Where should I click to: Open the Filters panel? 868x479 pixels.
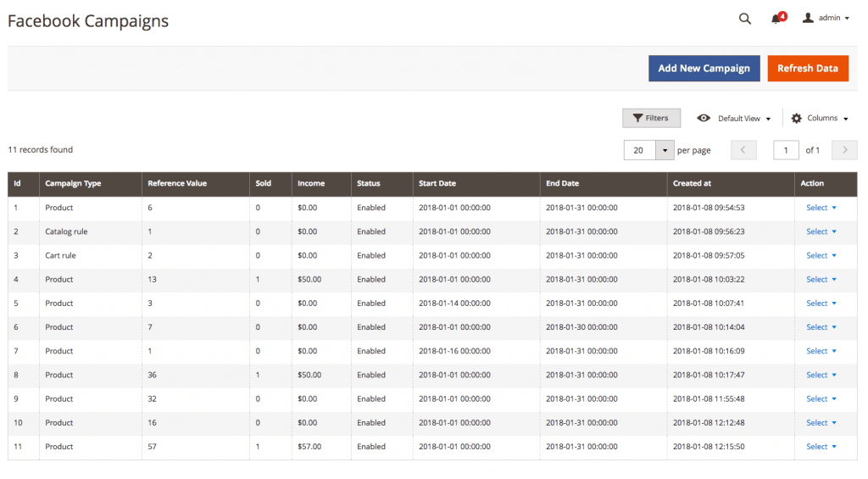click(651, 119)
